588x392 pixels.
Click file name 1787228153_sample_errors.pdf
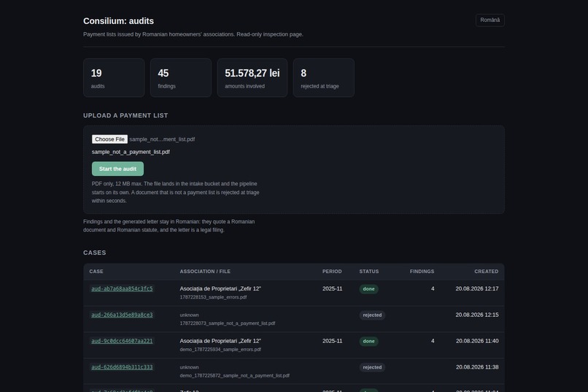pos(213,297)
